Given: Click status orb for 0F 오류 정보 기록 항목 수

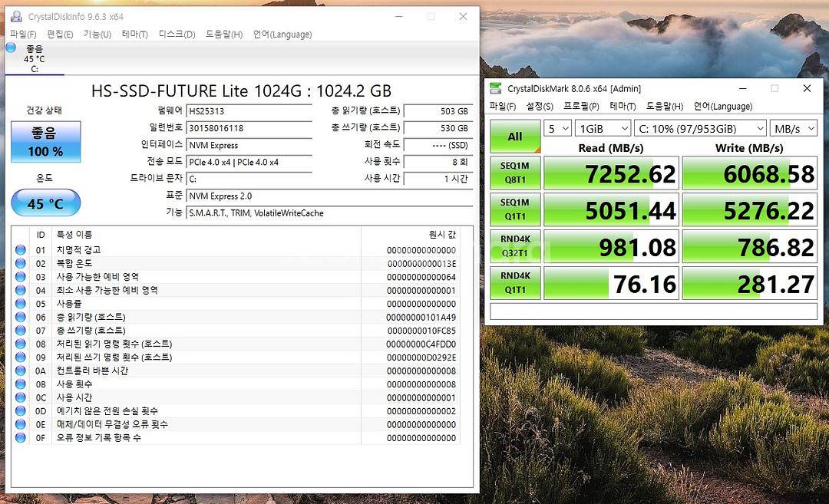Looking at the screenshot, I should coord(21,438).
